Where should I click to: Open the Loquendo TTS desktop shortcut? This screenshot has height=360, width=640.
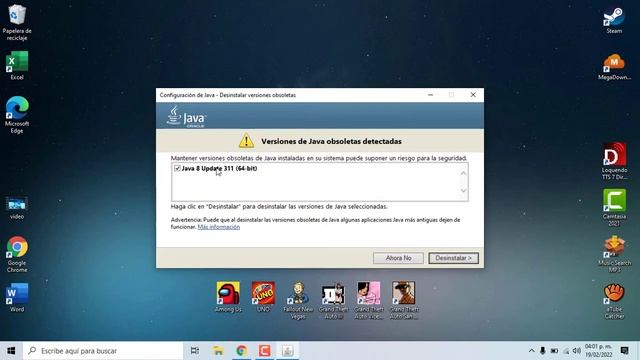614,161
